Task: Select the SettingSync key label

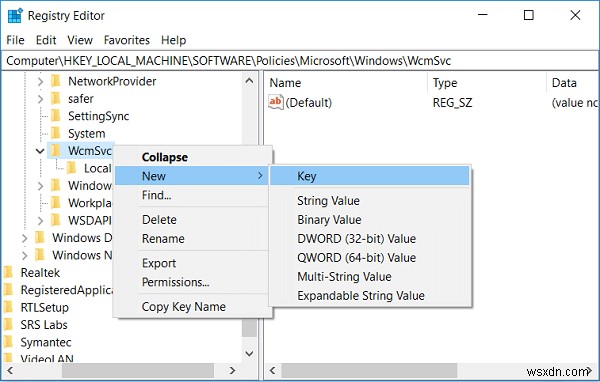Action: click(x=98, y=116)
